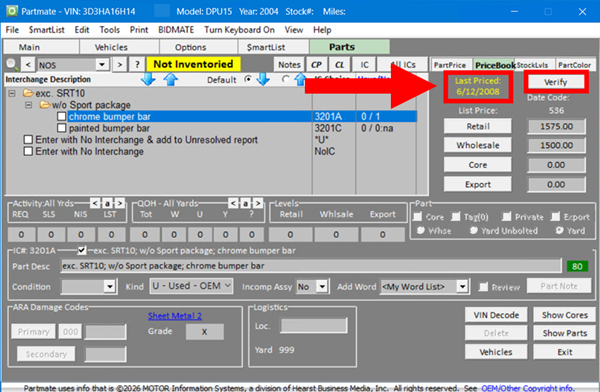Viewport: 600px width, 392px height.
Task: Click Activity All Yrds 'a' button
Action: (x=108, y=203)
